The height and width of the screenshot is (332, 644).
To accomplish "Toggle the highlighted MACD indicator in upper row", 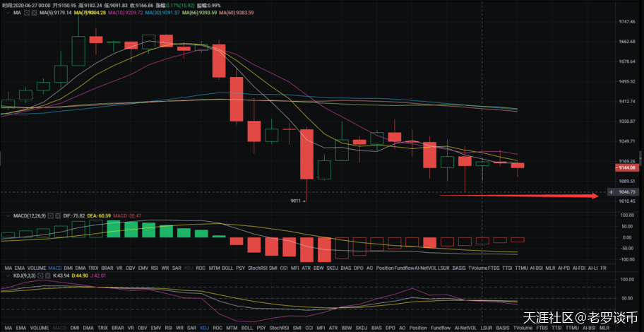I will point(55,268).
